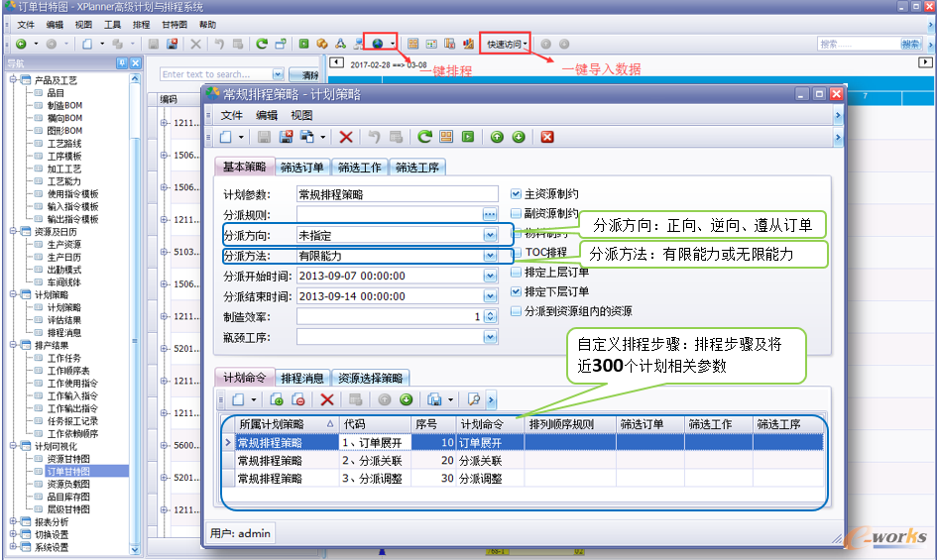The height and width of the screenshot is (560, 937).
Task: Toggle 分派到资源组内的资源 checkbox
Action: point(516,311)
